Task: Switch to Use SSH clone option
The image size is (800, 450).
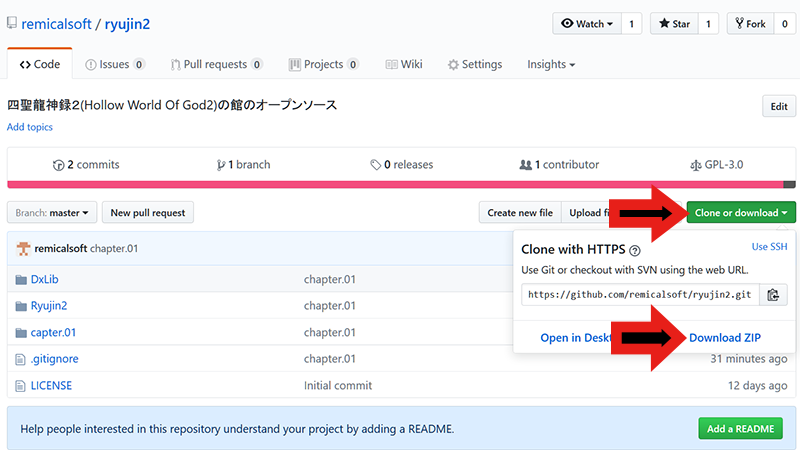Action: 769,246
